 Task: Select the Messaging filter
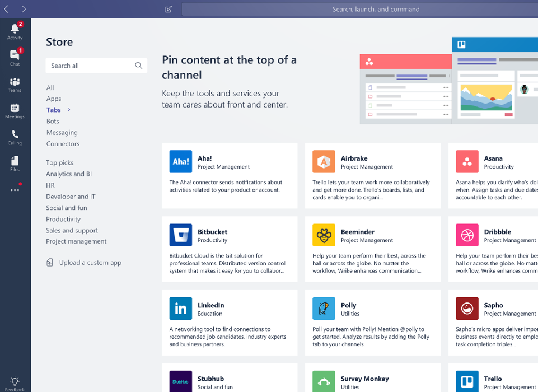62,133
